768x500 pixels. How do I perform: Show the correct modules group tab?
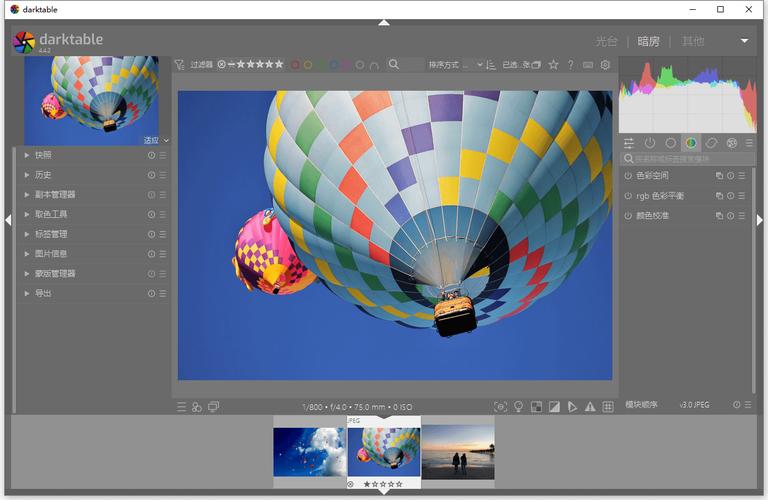click(x=712, y=143)
